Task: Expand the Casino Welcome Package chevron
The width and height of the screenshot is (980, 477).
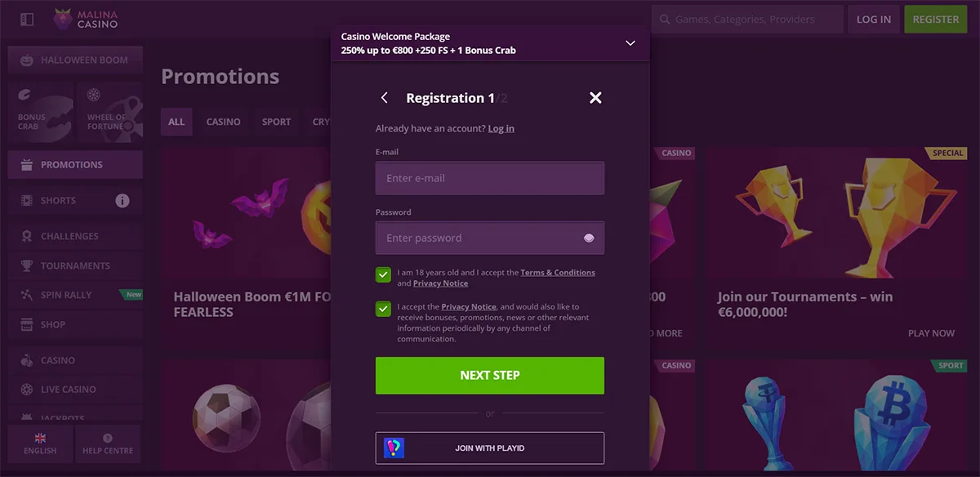Action: click(630, 43)
